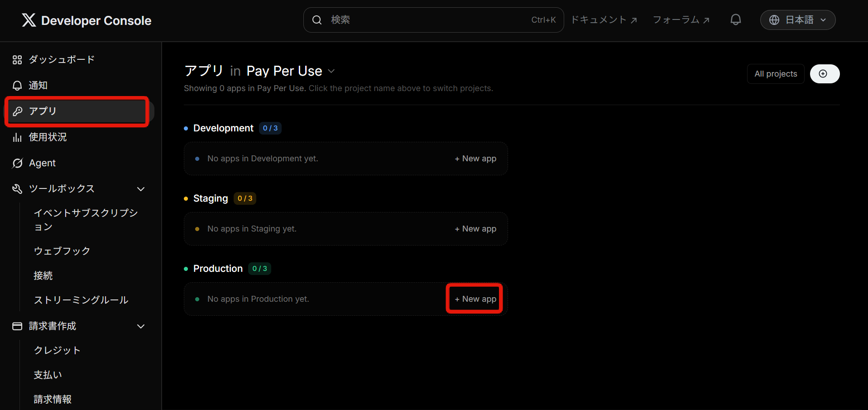Open イベントサブスクリプション submenu item

point(86,220)
